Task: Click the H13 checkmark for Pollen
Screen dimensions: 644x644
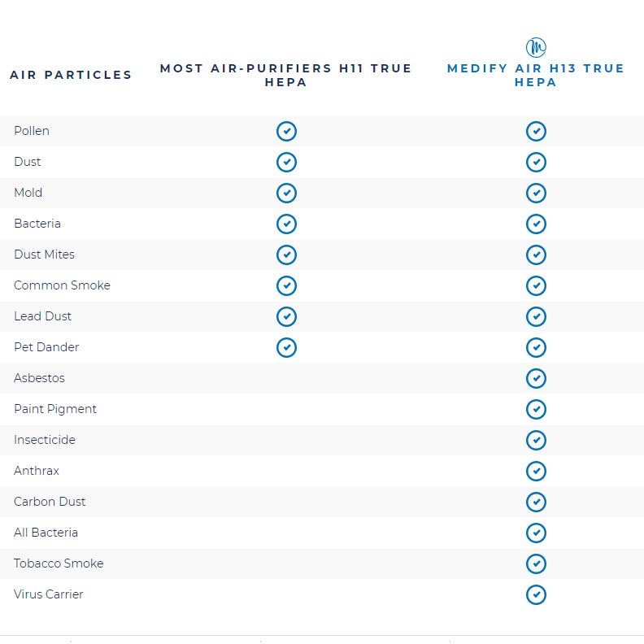Action: tap(536, 132)
